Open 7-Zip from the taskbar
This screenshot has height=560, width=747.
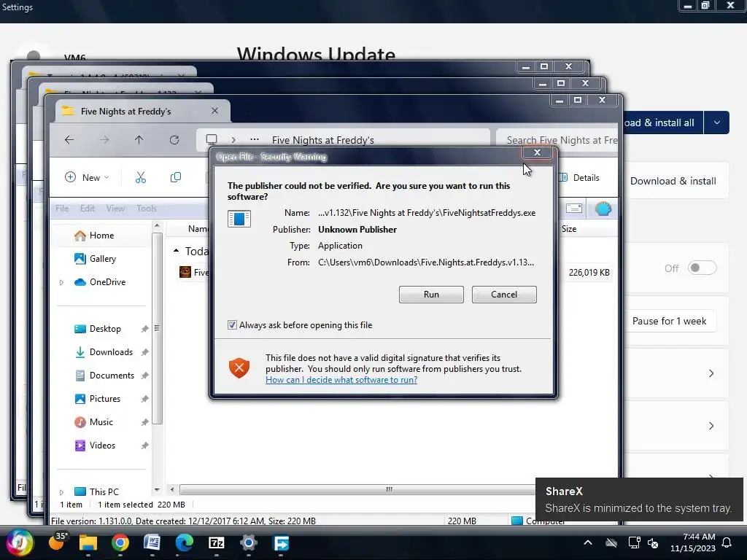tap(216, 542)
